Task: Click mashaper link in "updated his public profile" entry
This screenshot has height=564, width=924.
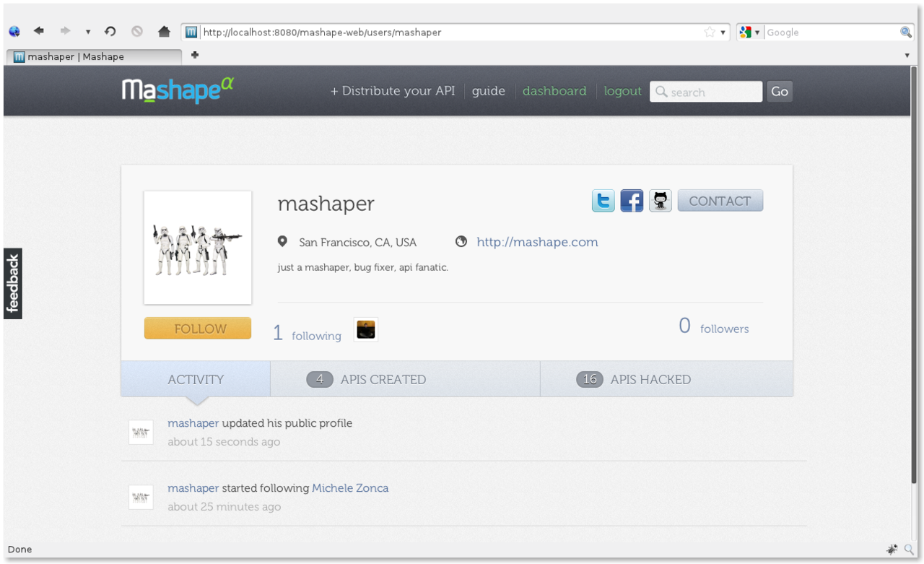Action: point(193,423)
